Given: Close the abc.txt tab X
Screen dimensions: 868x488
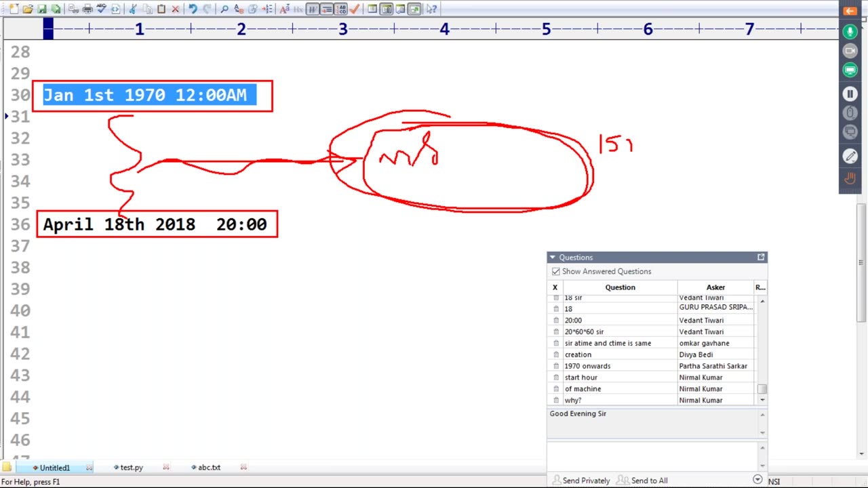Looking at the screenshot, I should 243,467.
